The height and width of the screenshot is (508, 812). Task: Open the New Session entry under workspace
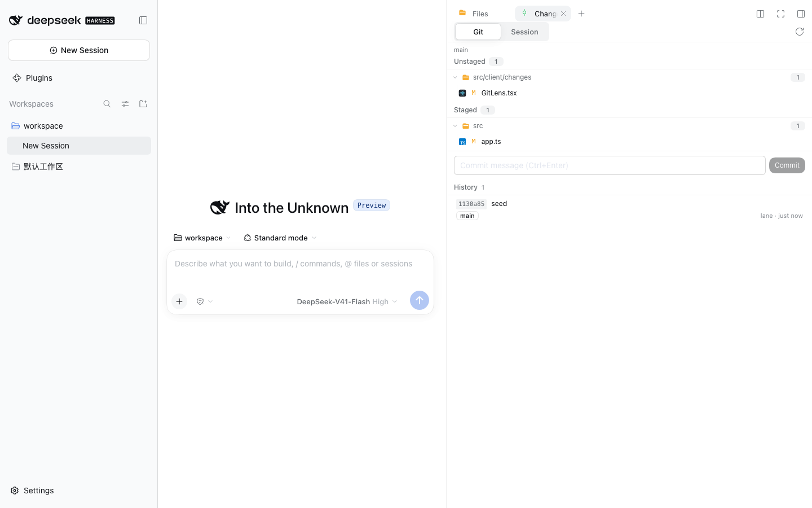coord(79,146)
